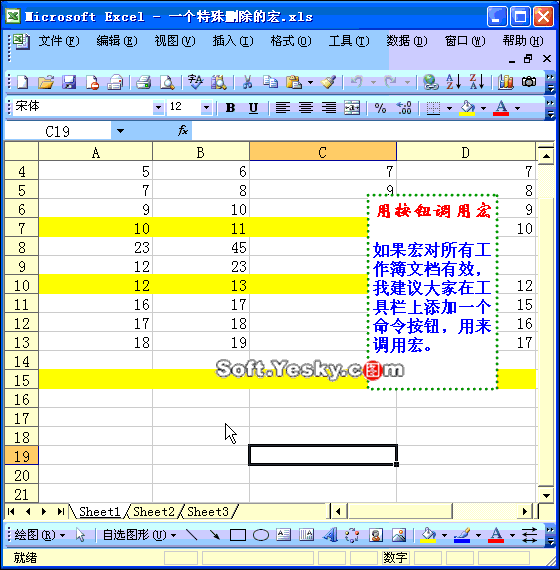Open fill color dropdown arrow
The width and height of the screenshot is (560, 570).
[x=483, y=108]
